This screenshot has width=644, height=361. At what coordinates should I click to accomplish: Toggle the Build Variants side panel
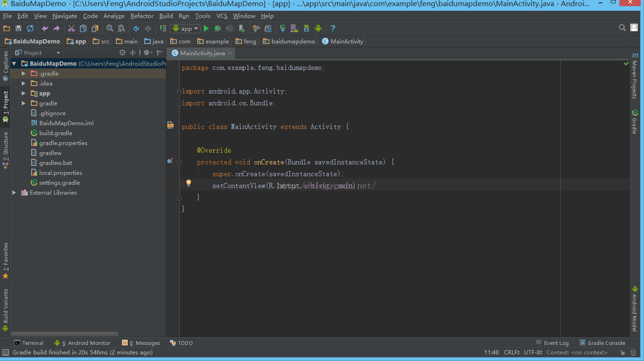point(5,309)
